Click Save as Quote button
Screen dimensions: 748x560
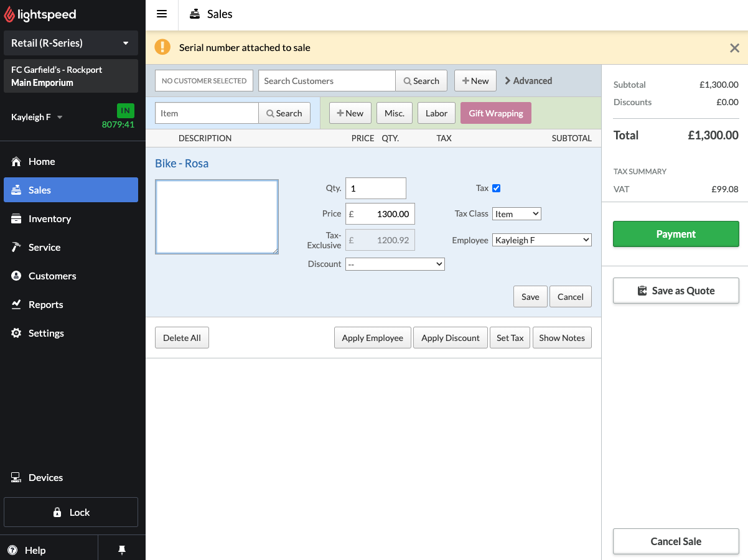[x=676, y=291]
